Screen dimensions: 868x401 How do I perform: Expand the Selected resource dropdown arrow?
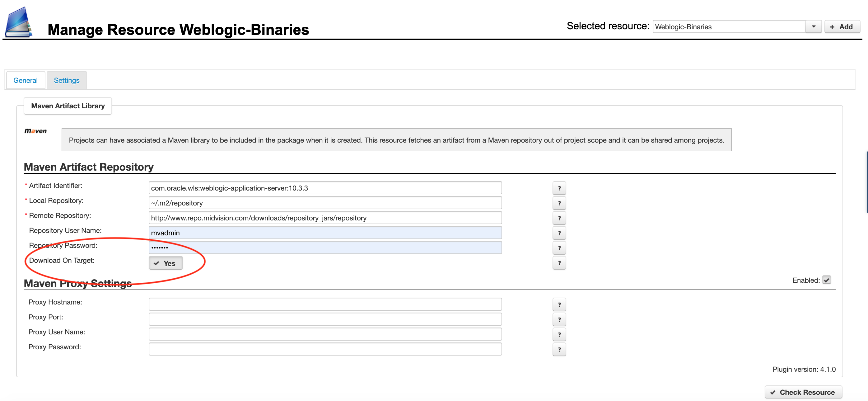(x=814, y=27)
